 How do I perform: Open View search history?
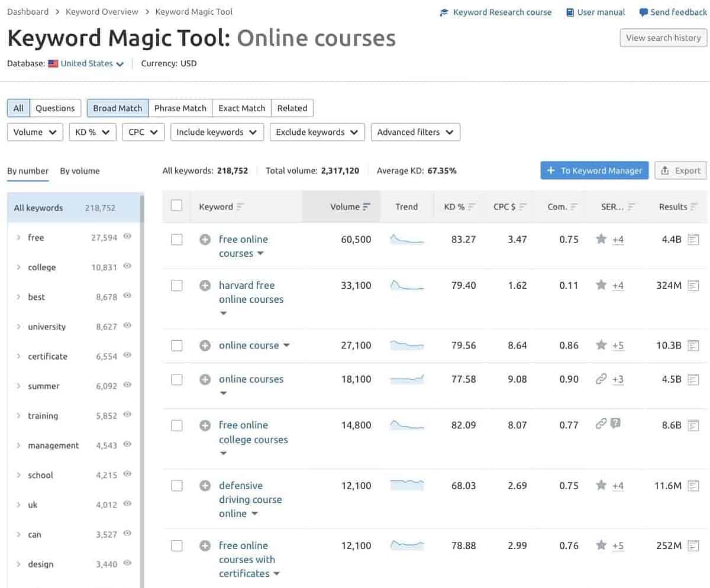click(663, 37)
